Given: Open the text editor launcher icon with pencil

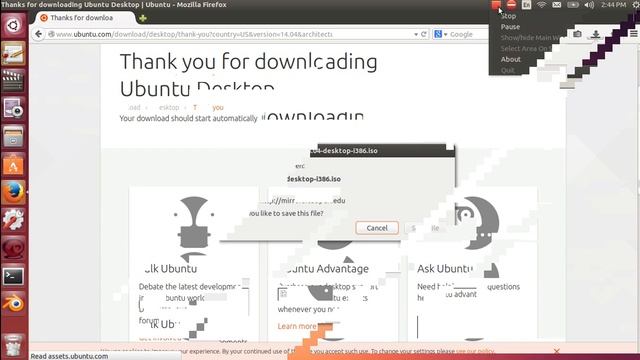Looking at the screenshot, I should [13, 53].
